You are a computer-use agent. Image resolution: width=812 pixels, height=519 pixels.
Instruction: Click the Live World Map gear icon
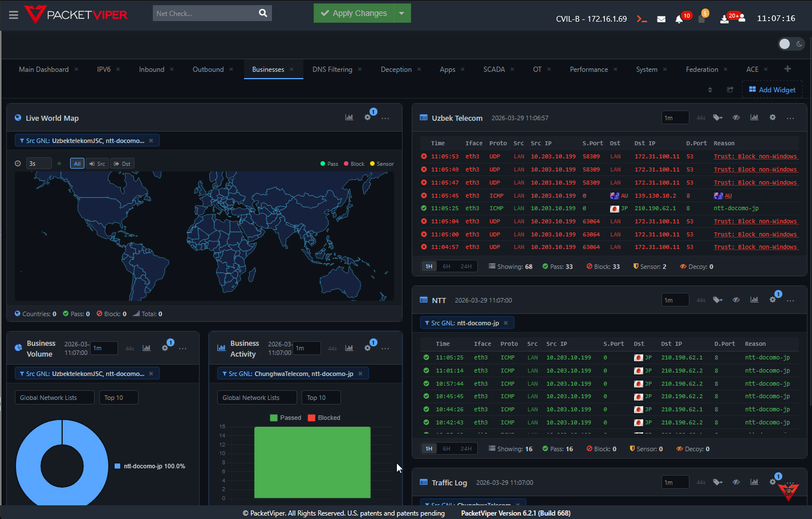point(368,117)
